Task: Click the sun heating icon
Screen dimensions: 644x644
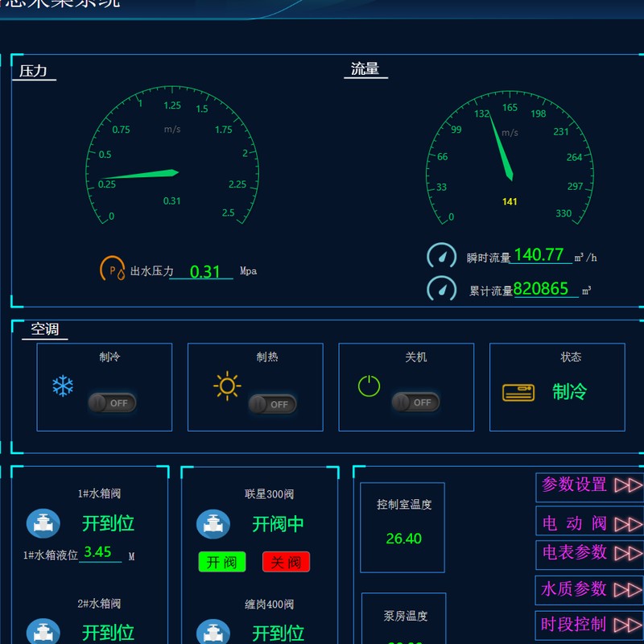Action: click(227, 386)
